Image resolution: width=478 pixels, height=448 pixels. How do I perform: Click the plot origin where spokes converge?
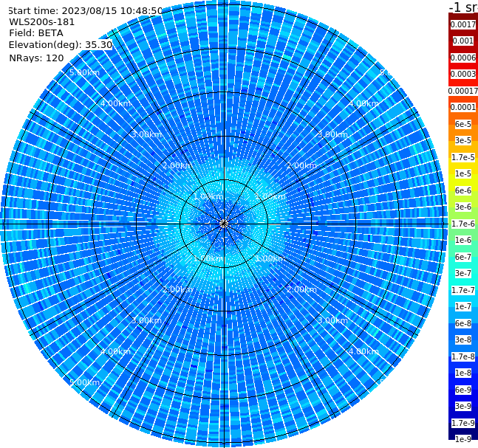(224, 224)
